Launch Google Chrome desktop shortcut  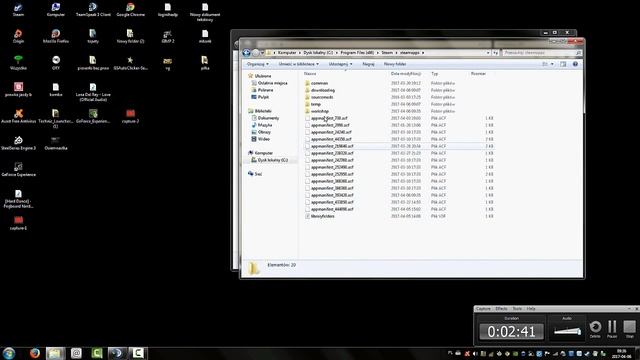[x=131, y=10]
